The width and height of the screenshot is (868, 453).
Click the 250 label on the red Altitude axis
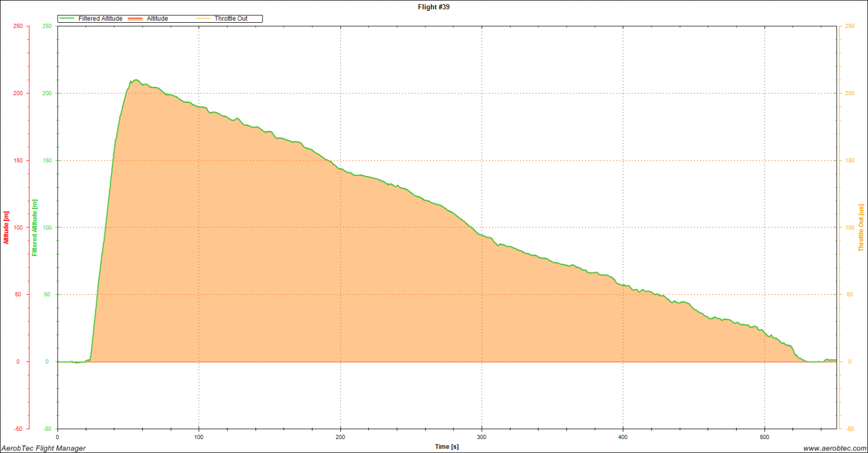18,26
